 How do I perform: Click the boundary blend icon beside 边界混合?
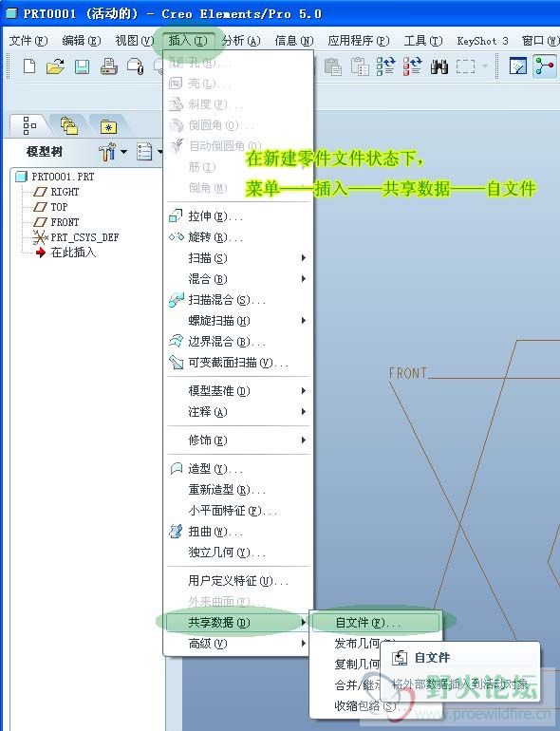coord(176,341)
